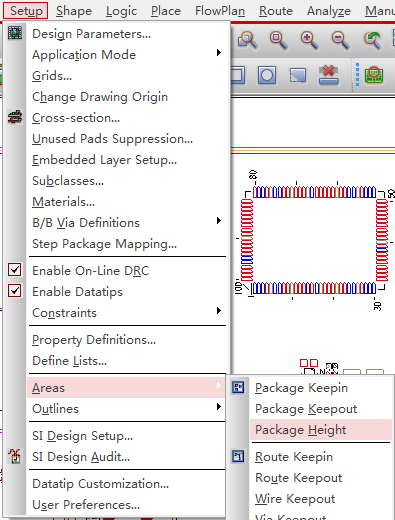Click the Zoom by Points icon
The height and width of the screenshot is (520, 395).
tap(248, 40)
